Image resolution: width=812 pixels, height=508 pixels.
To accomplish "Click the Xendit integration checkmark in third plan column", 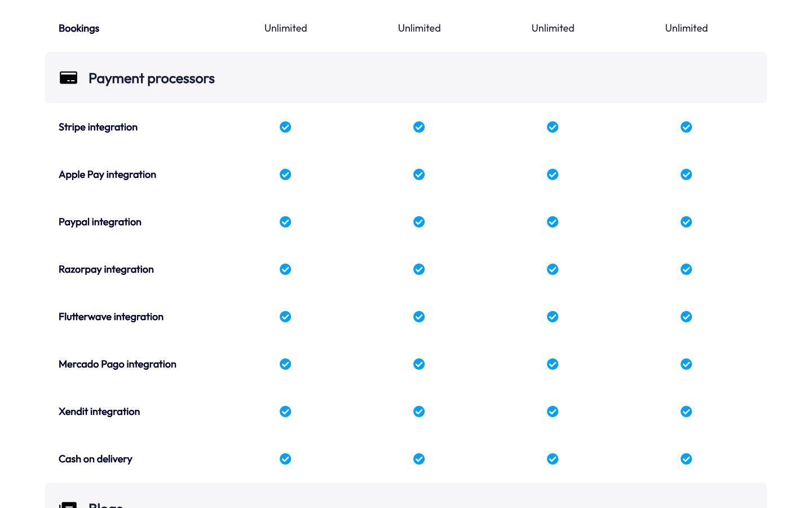I will pyautogui.click(x=553, y=411).
